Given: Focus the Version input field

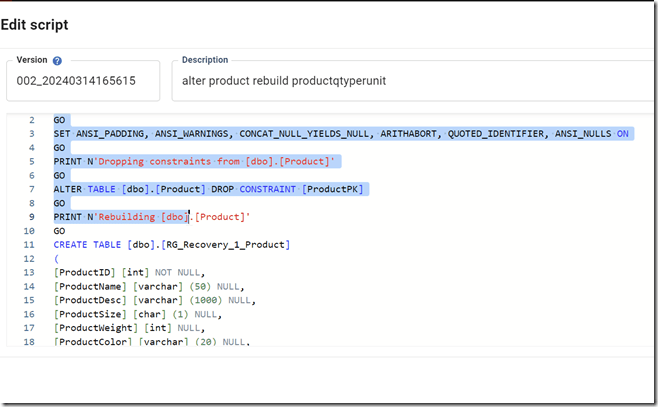Looking at the screenshot, I should pos(88,81).
